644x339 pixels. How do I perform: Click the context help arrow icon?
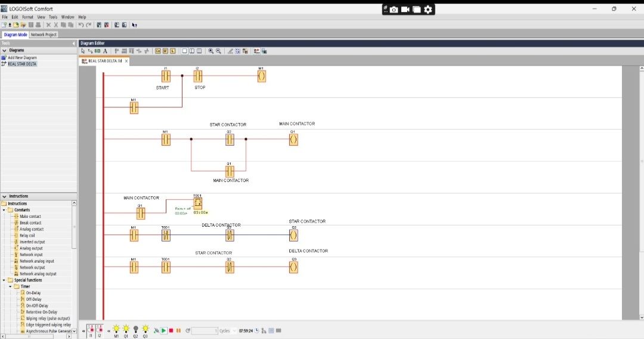134,25
